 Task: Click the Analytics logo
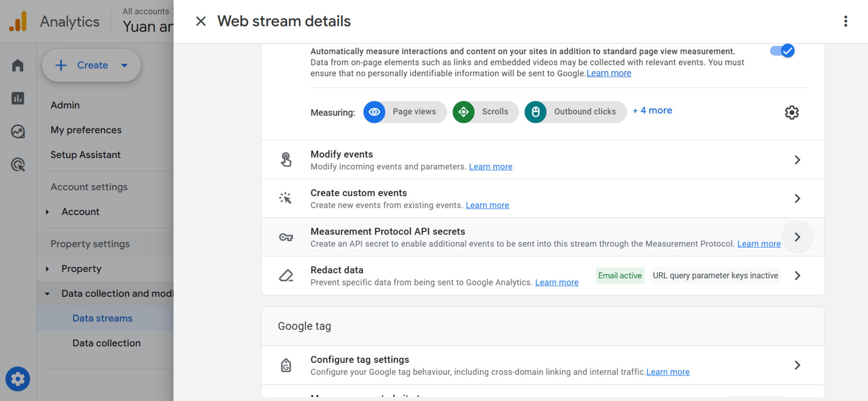pos(18,21)
